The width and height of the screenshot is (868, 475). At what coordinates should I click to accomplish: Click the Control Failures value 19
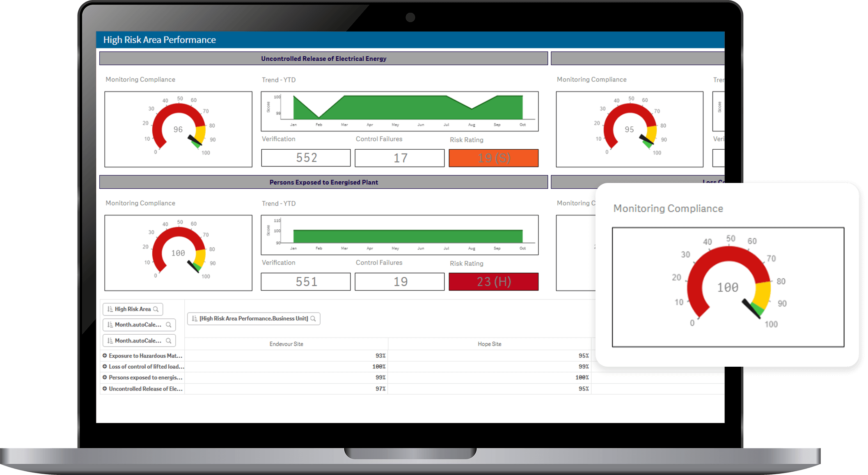[x=400, y=282]
